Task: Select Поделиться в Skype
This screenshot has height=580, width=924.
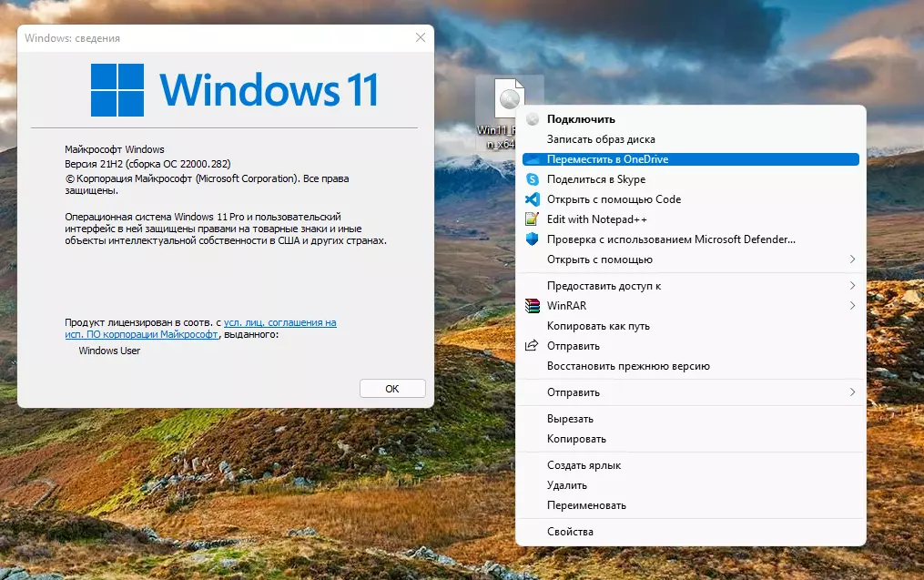Action: [x=691, y=179]
